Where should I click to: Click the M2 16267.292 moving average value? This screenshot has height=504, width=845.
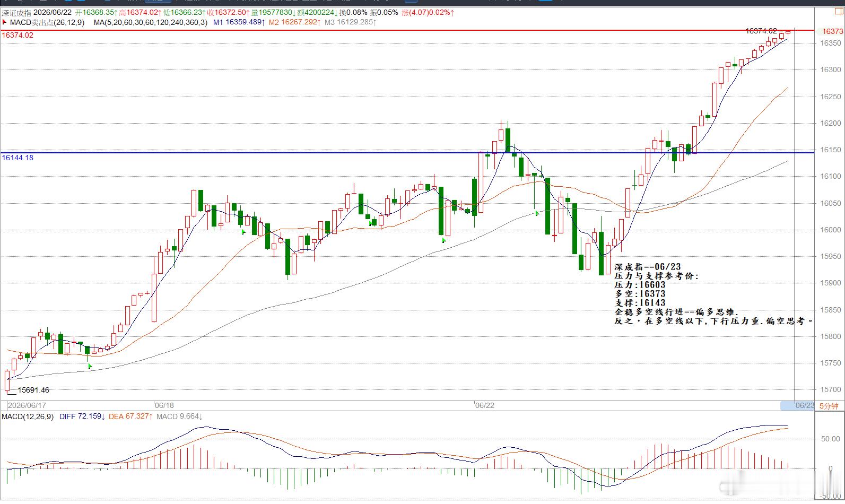click(295, 22)
